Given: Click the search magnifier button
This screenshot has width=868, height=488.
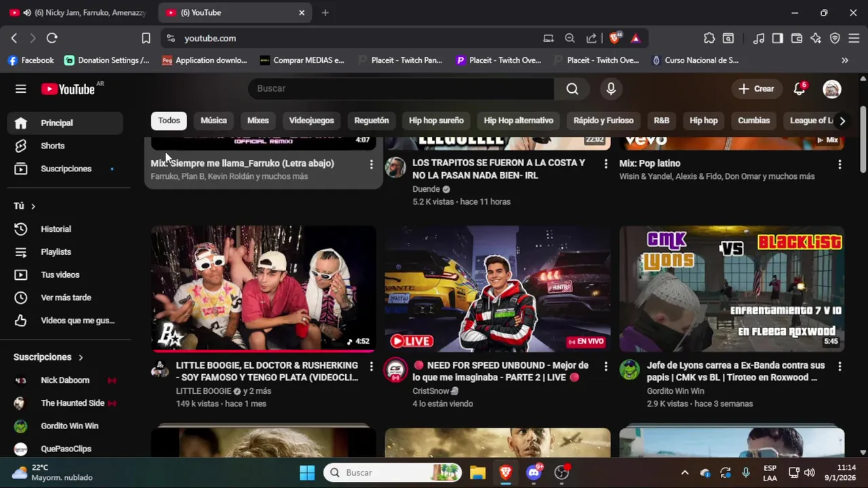Looking at the screenshot, I should (572, 89).
